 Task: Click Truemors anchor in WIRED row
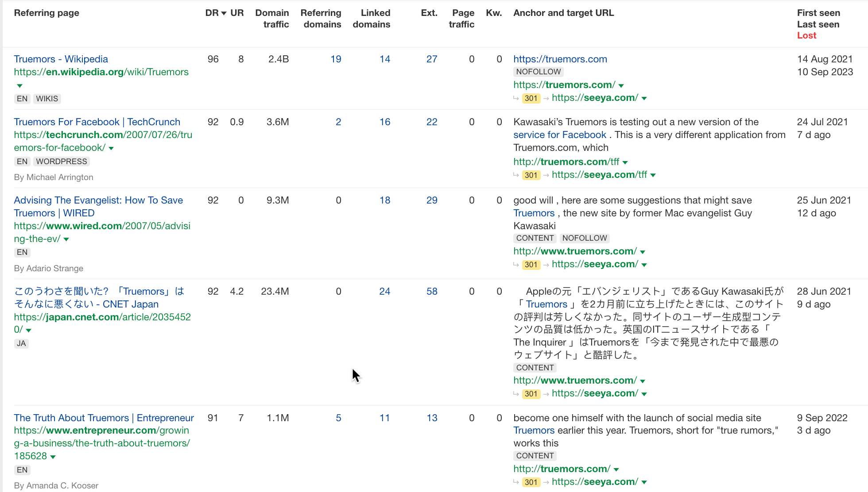click(534, 213)
